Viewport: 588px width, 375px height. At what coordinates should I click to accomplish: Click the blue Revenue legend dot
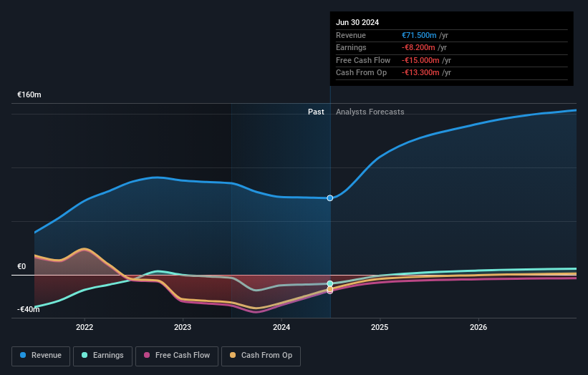(x=23, y=355)
